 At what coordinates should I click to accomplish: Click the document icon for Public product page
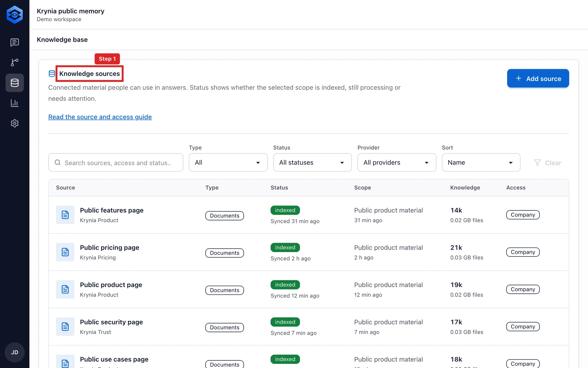tap(65, 289)
